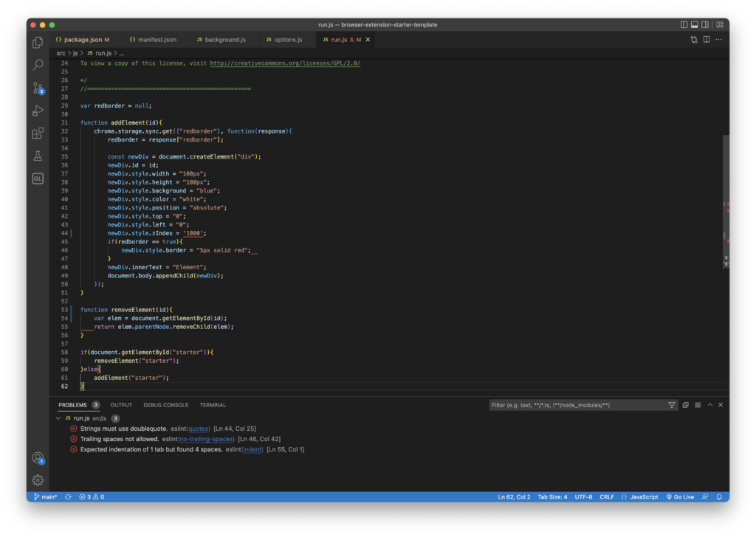Image resolution: width=756 pixels, height=537 pixels.
Task: Open the eslint quotes rule link
Action: (198, 429)
